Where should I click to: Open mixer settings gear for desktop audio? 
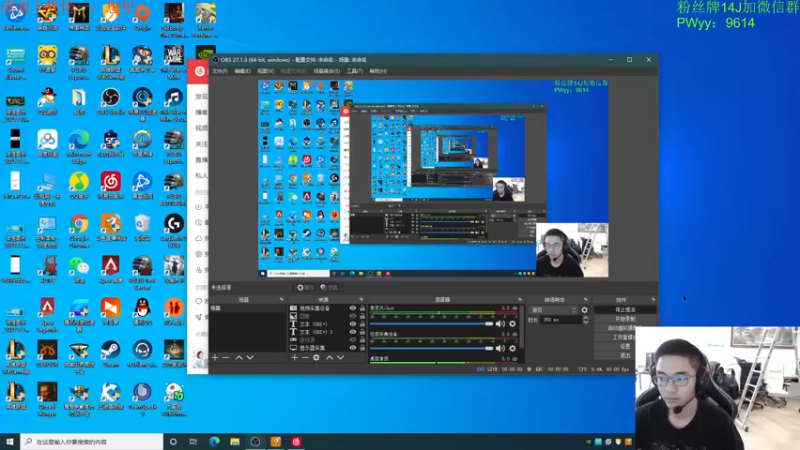[513, 323]
